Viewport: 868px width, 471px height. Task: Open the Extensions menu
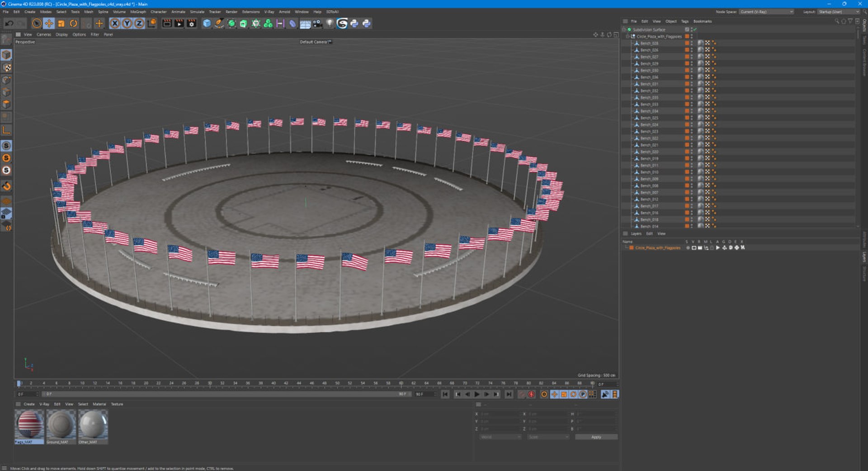click(x=251, y=12)
